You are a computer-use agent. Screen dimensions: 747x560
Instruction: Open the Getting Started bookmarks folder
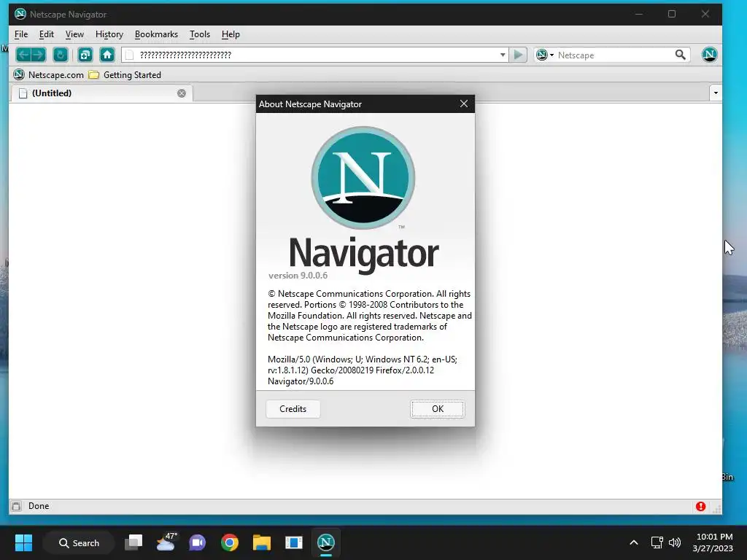tap(125, 75)
